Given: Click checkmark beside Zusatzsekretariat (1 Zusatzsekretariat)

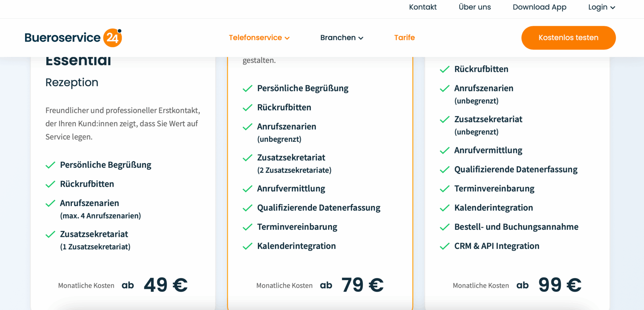Looking at the screenshot, I should point(50,234).
